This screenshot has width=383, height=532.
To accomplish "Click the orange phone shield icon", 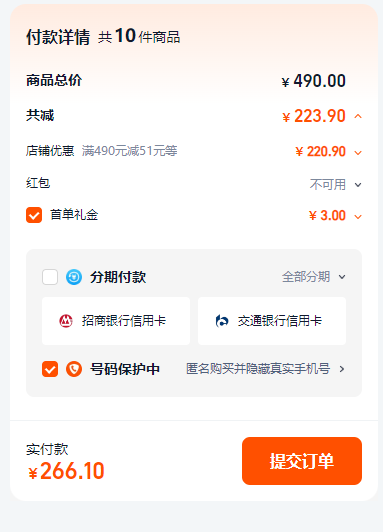I will click(x=74, y=369).
